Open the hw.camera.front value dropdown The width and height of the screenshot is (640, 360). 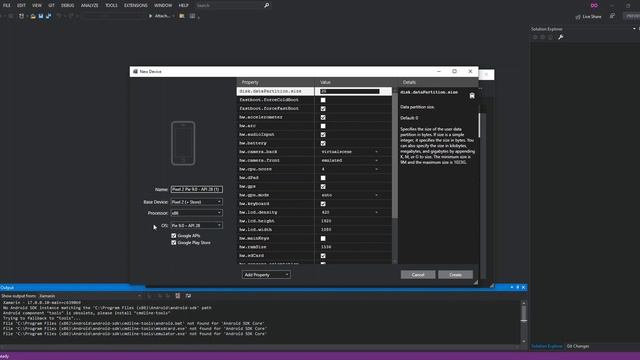(376, 160)
